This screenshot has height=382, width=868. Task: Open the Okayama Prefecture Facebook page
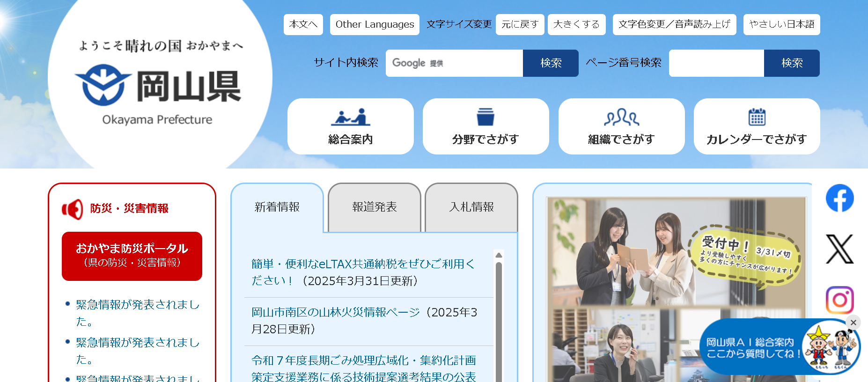pyautogui.click(x=839, y=198)
